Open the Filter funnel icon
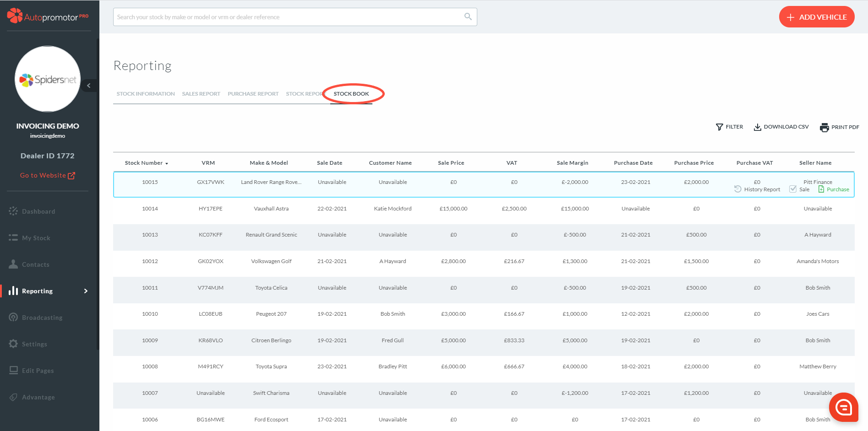The image size is (868, 431). click(720, 127)
